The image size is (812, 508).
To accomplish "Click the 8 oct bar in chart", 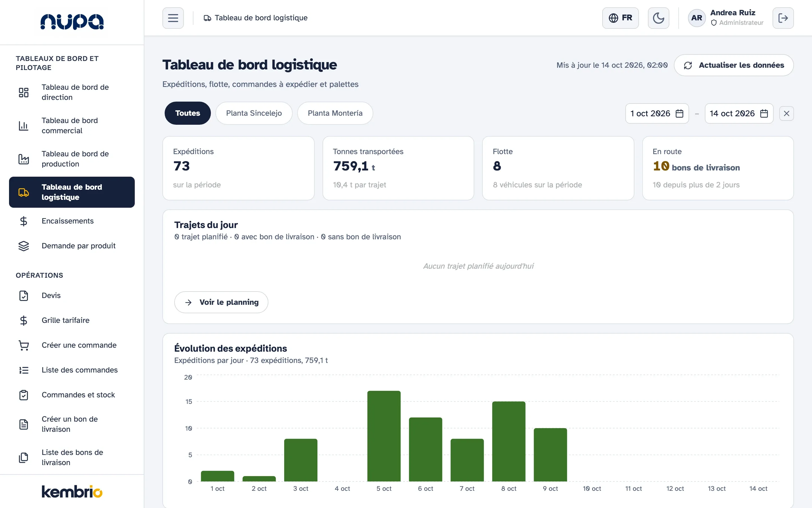I will coord(509,441).
